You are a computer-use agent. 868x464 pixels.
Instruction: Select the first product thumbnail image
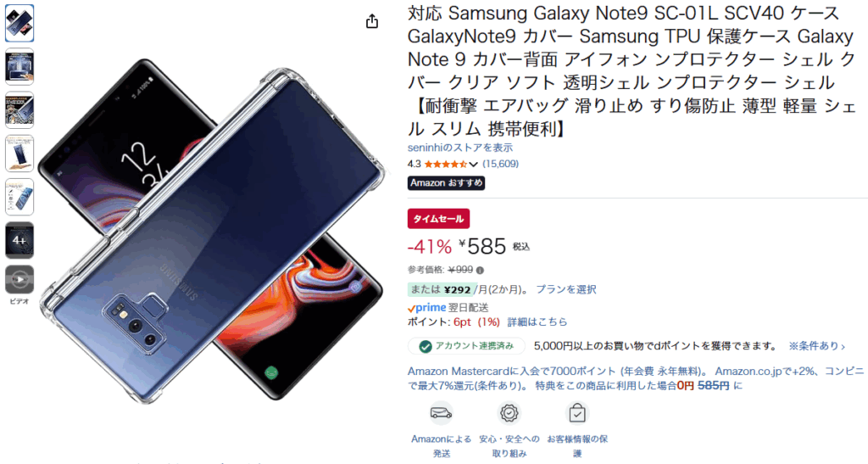[x=19, y=23]
